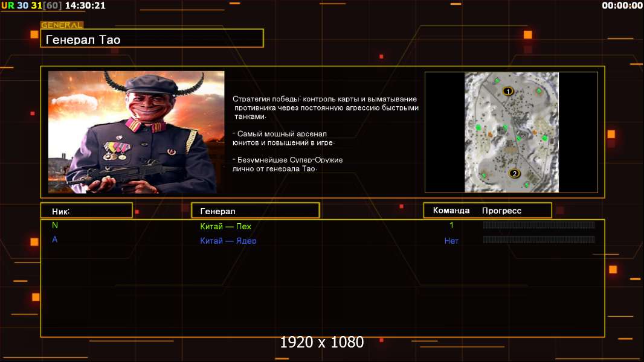Click the loading progress bar for player A
644x362 pixels.
pyautogui.click(x=539, y=239)
